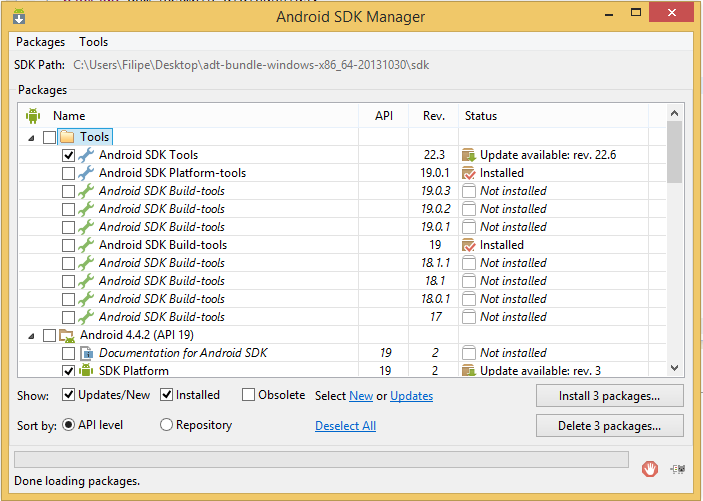Click the API column header
This screenshot has width=703, height=501.
(384, 116)
